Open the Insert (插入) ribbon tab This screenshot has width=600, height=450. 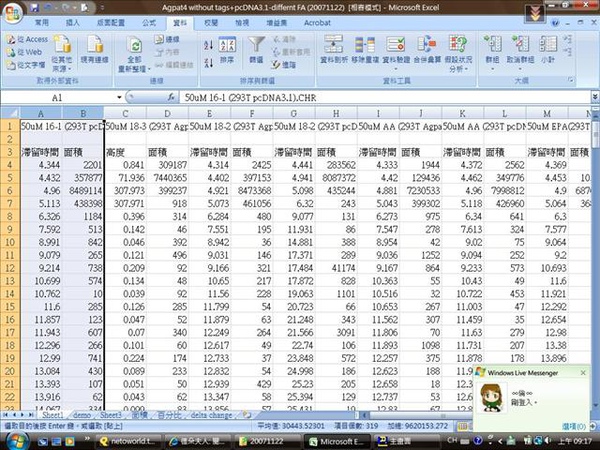pyautogui.click(x=73, y=23)
